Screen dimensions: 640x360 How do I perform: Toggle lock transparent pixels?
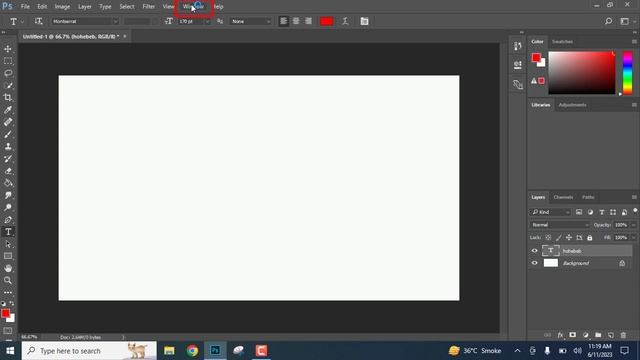coord(548,238)
